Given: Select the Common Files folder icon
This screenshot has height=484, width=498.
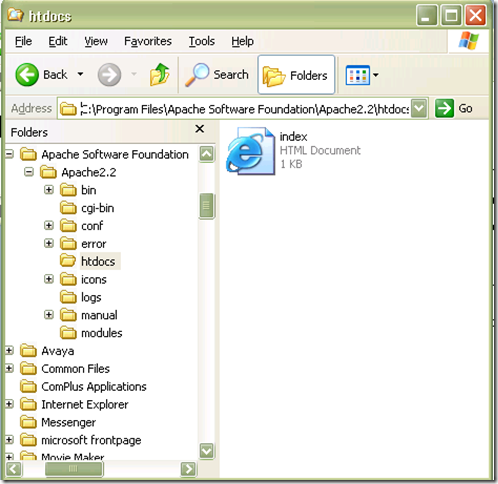Looking at the screenshot, I should [x=28, y=369].
